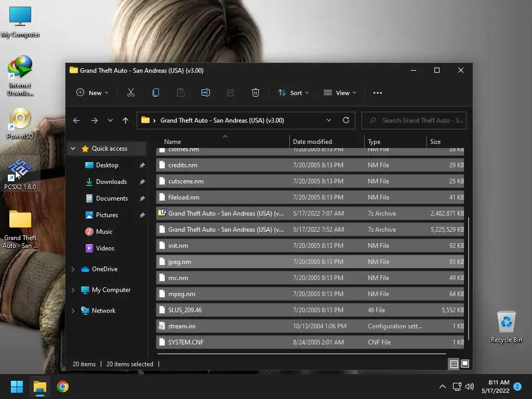Click the Paste clipboard icon
The height and width of the screenshot is (399, 532).
[x=180, y=92]
